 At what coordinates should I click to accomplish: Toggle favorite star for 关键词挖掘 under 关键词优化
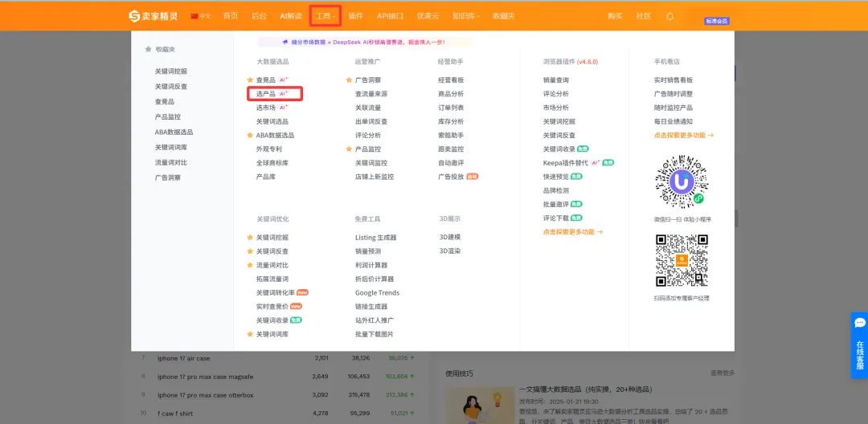pos(250,238)
